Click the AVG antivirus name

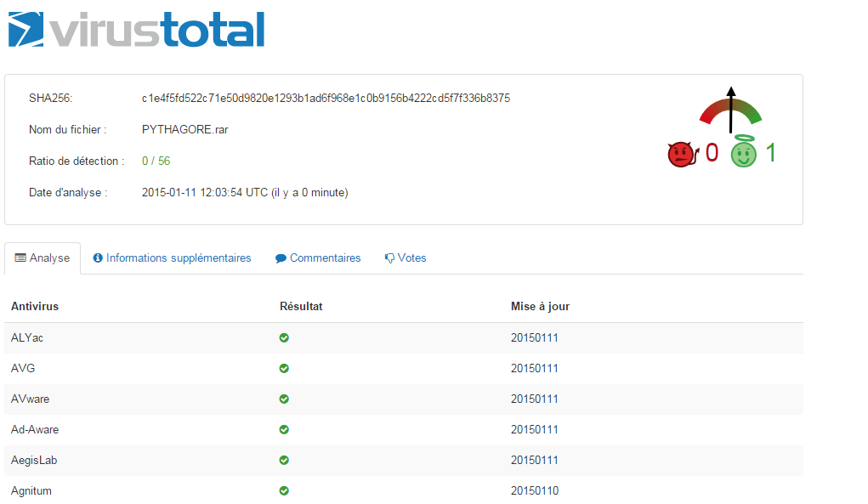click(23, 369)
